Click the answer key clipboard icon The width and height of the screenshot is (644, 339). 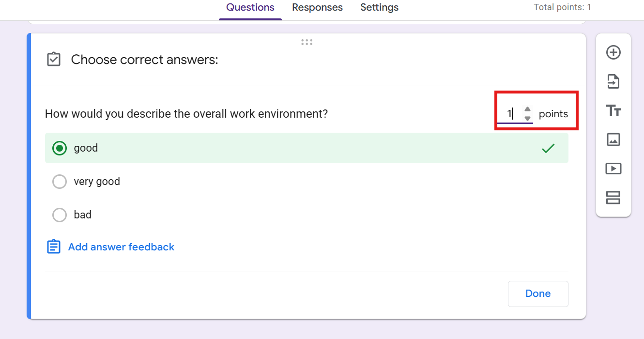tap(54, 60)
